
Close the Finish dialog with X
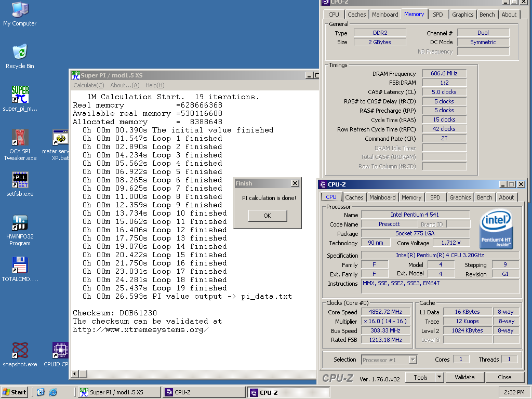click(x=295, y=183)
